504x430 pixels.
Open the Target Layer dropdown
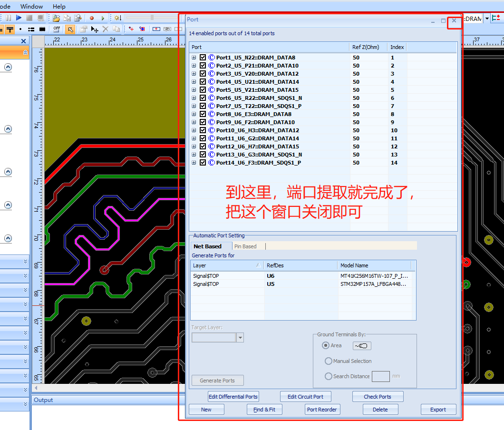point(240,337)
